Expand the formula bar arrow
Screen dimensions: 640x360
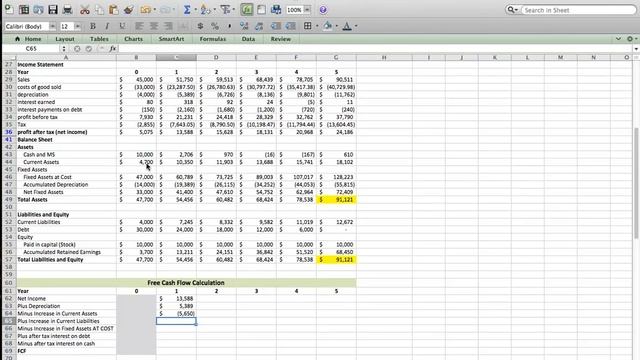click(x=636, y=49)
